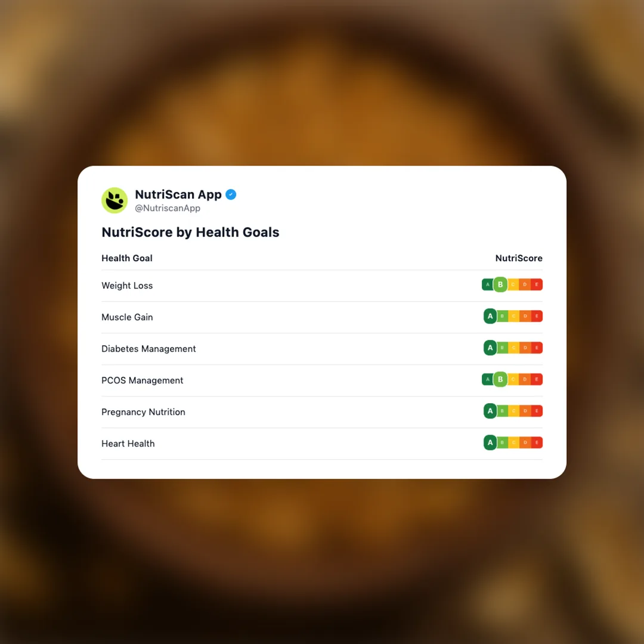Select the Pregnancy Nutrition row label

tap(143, 412)
